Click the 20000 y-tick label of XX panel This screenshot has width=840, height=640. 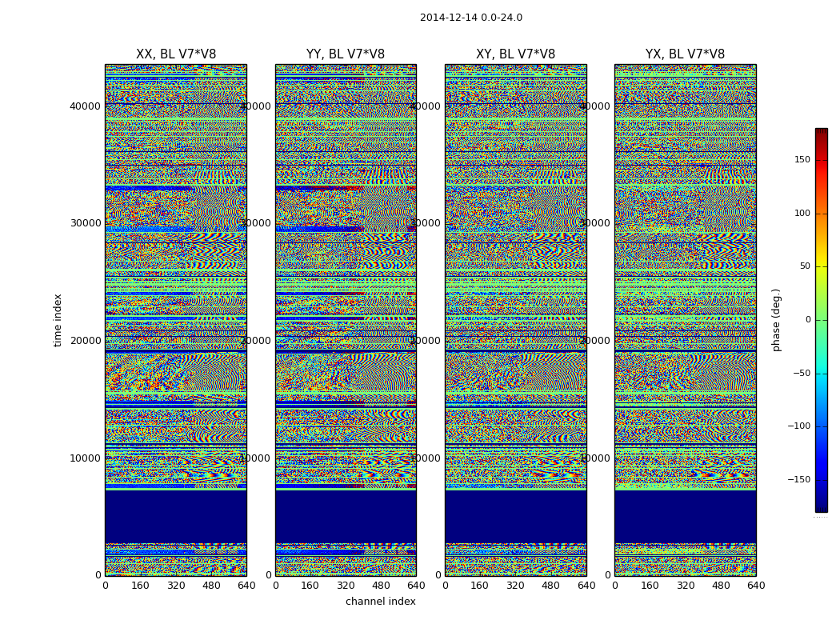[86, 341]
